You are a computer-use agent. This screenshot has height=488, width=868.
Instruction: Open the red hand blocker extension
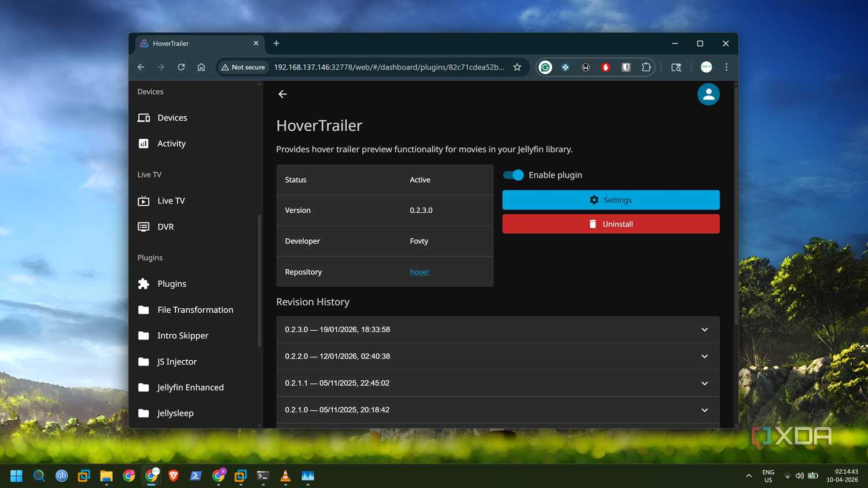tap(606, 67)
